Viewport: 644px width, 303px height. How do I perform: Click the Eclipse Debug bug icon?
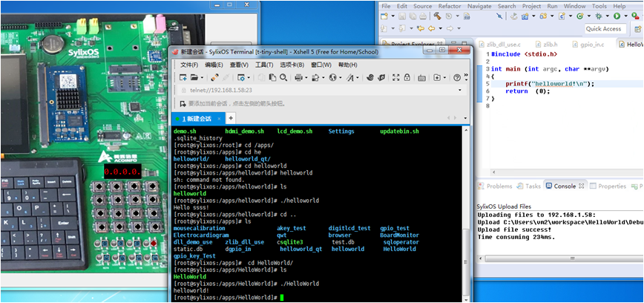click(x=599, y=16)
